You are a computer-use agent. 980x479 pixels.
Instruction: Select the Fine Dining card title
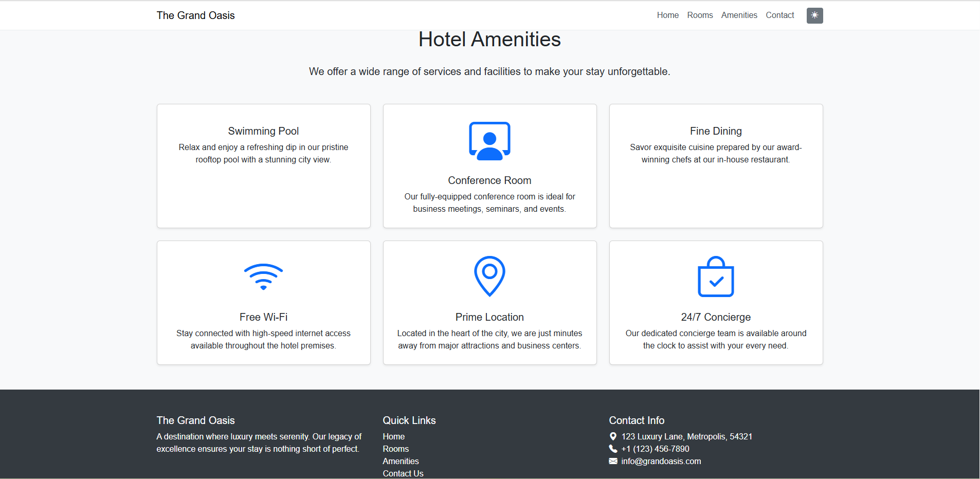(x=716, y=131)
